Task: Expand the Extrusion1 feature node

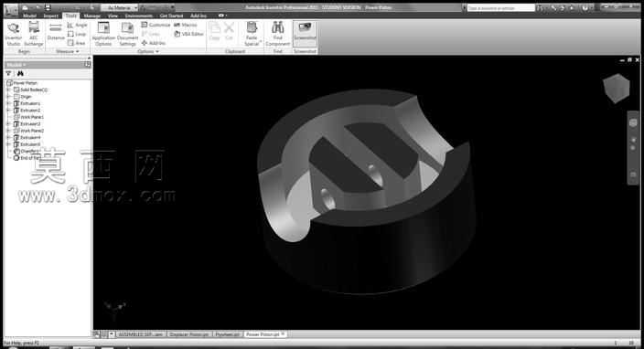Action: tap(8, 103)
